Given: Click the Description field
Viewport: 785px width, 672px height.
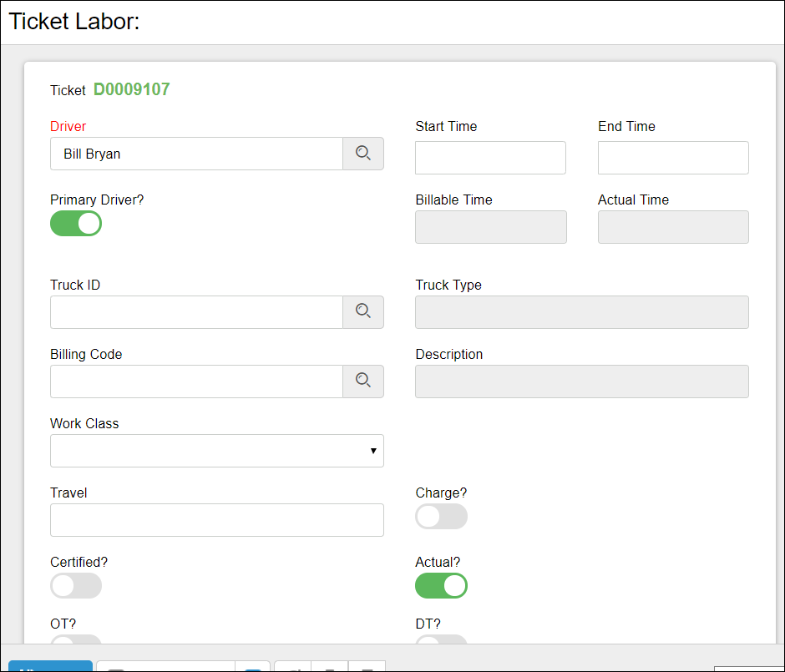Looking at the screenshot, I should 582,381.
